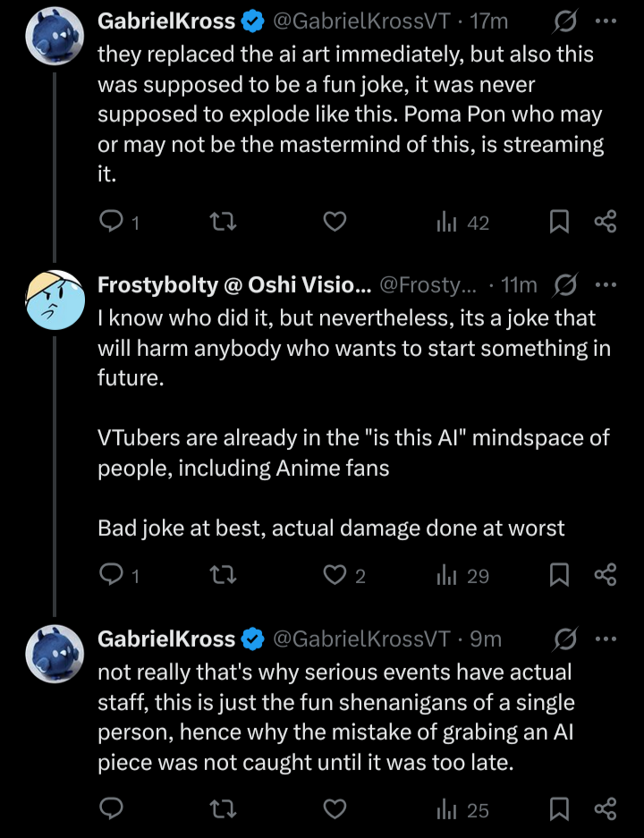Image resolution: width=644 pixels, height=838 pixels.
Task: View analytics showing 42 views
Action: pos(462,223)
